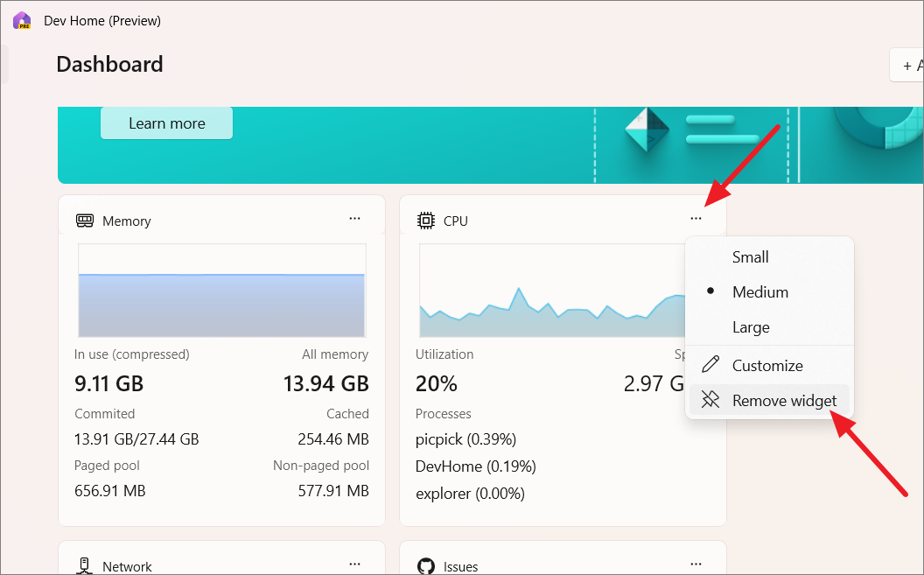Choose Customize from the CPU widget menu

(767, 365)
